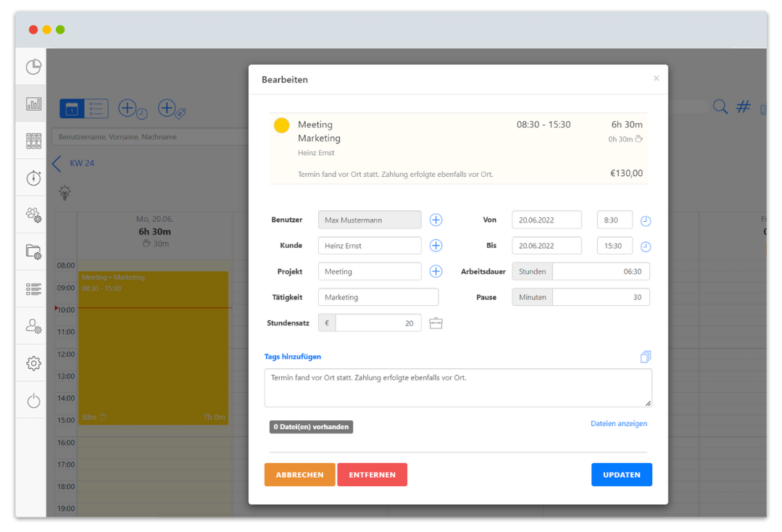Click the power logout icon in sidebar

tap(33, 400)
